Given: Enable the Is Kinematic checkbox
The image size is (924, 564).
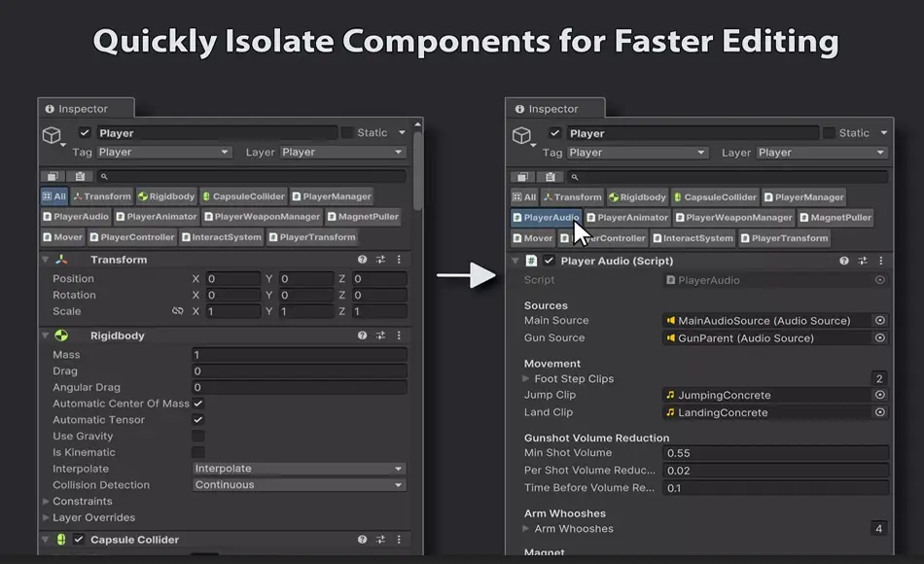Looking at the screenshot, I should tap(198, 452).
